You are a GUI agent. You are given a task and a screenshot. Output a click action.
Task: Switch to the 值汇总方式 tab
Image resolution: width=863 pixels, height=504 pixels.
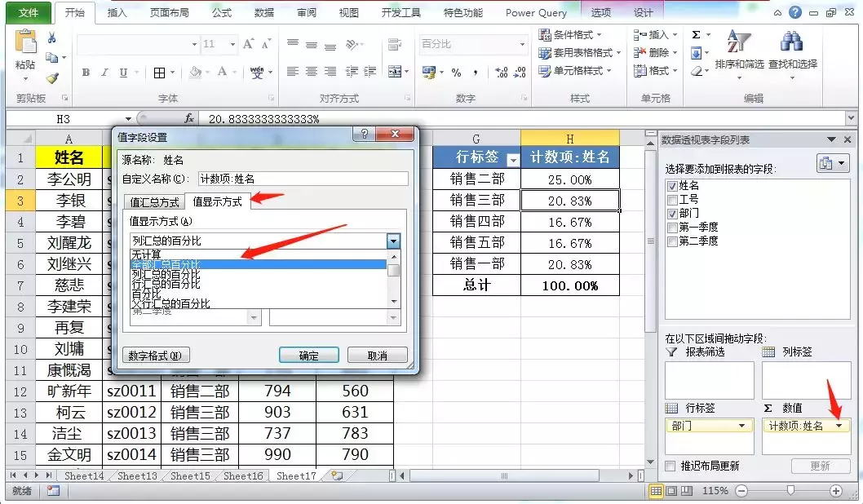[x=154, y=202]
